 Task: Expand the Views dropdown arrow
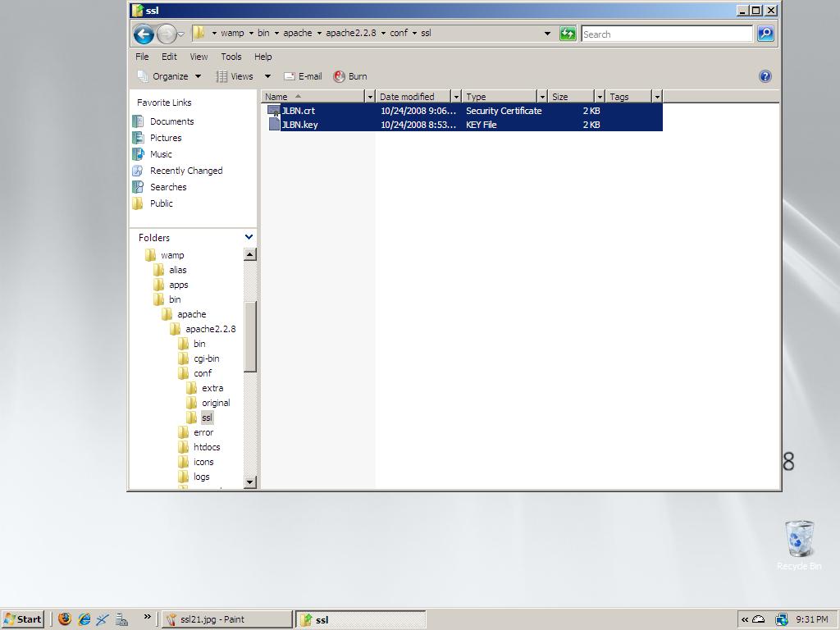pos(267,76)
